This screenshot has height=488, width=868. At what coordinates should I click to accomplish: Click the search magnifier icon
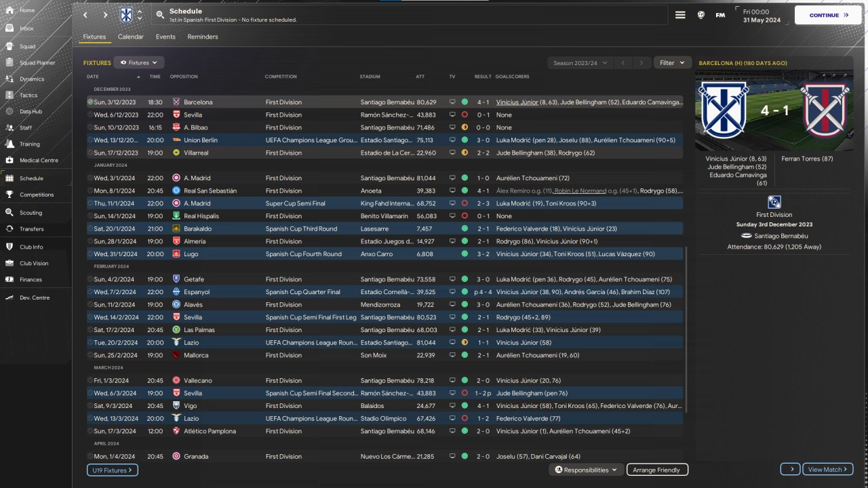click(x=159, y=14)
